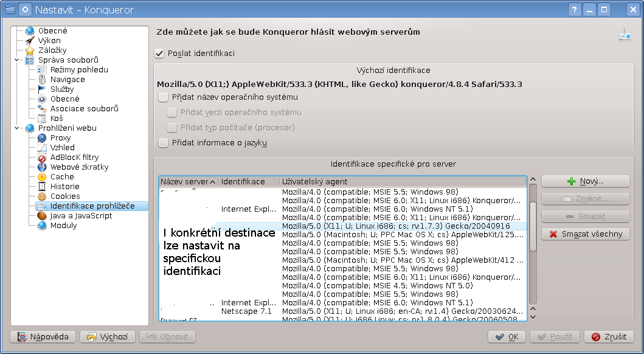
Task: Cancel dialog with Zrušit button
Action: [609, 337]
